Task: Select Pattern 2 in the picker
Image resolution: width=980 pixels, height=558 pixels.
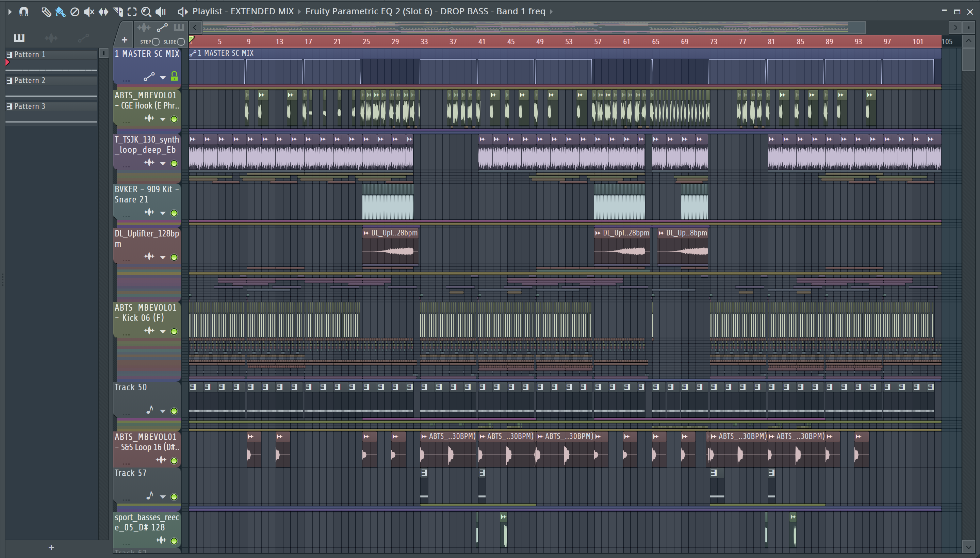Action: tap(51, 81)
